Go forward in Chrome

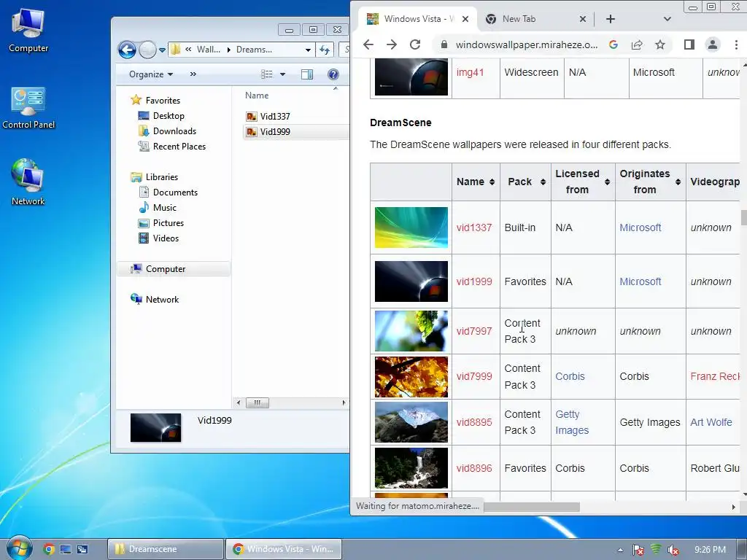392,44
